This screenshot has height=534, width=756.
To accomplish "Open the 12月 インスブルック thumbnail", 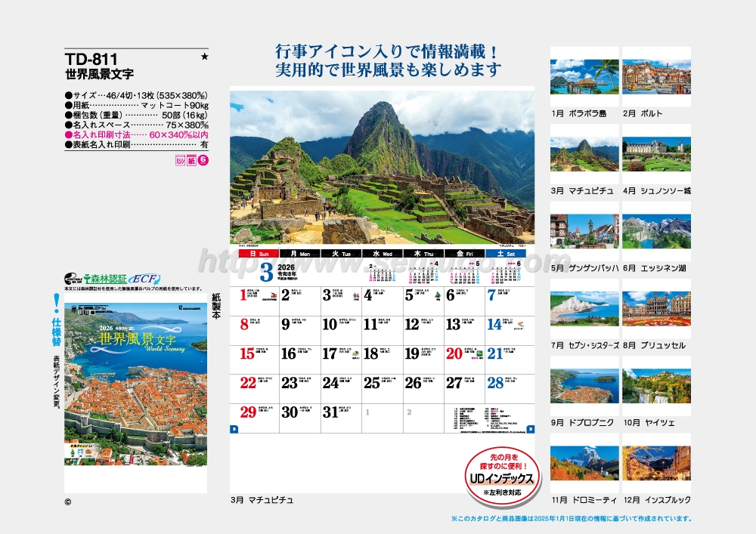I will click(655, 463).
